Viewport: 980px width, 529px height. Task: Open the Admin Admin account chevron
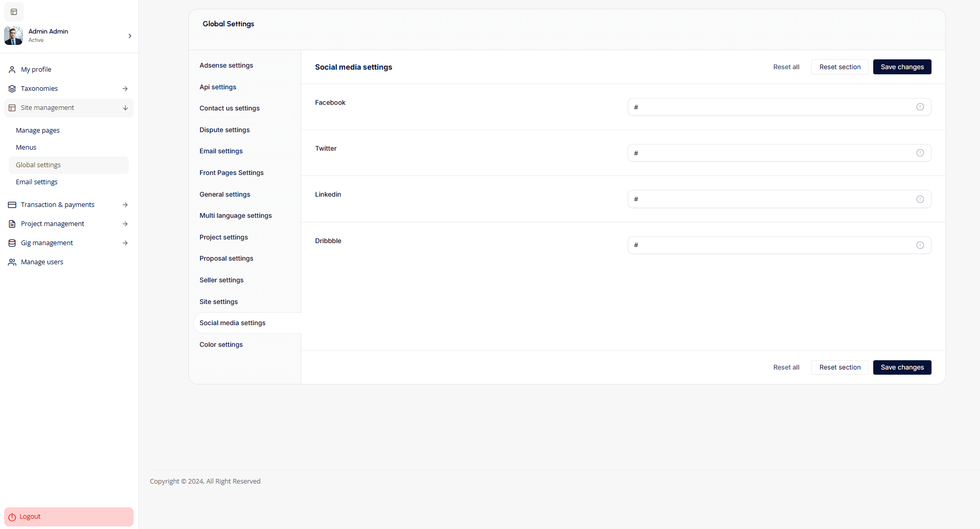129,36
